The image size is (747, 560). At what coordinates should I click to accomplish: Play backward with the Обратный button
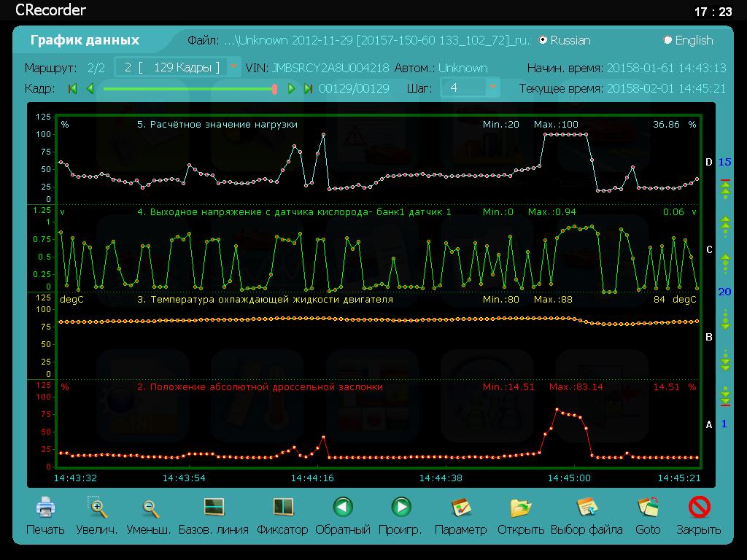click(343, 507)
